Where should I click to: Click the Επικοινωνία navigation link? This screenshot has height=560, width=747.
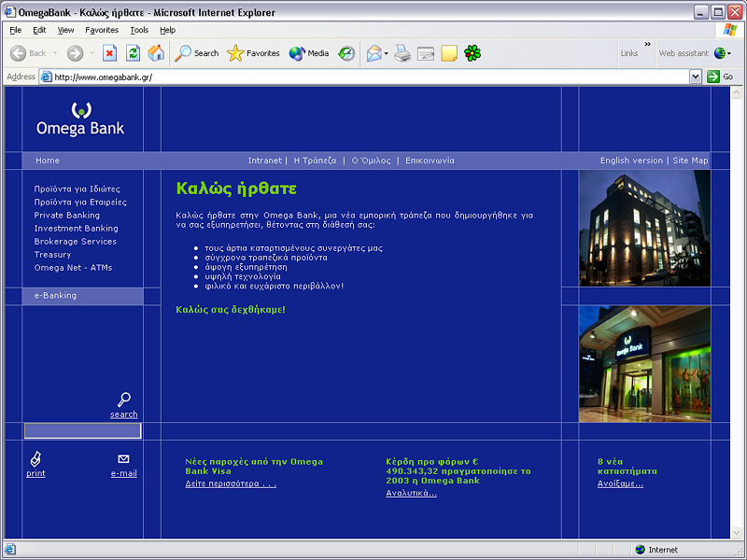[430, 161]
